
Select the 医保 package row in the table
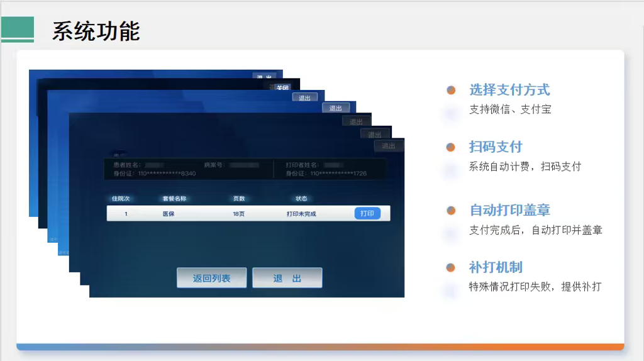pyautogui.click(x=169, y=214)
